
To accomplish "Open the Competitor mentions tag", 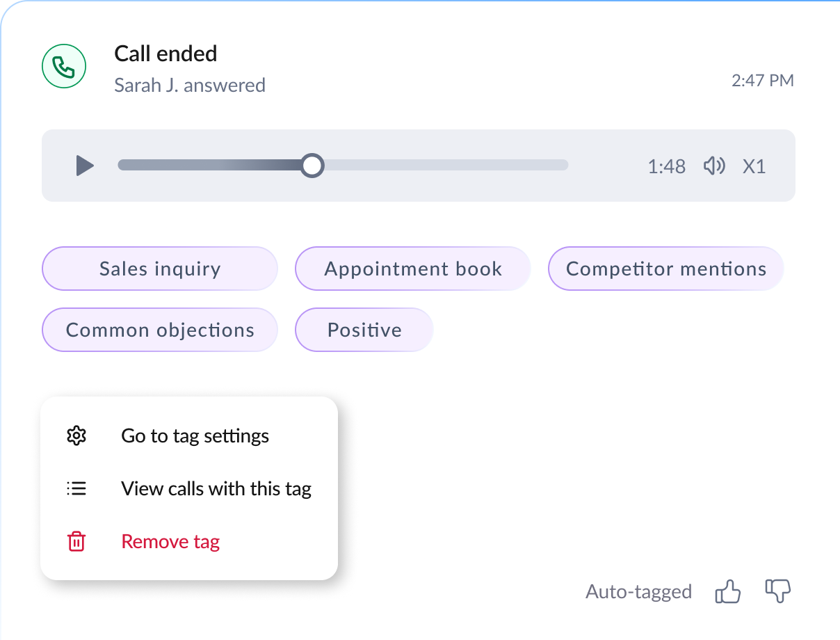I will pyautogui.click(x=666, y=269).
